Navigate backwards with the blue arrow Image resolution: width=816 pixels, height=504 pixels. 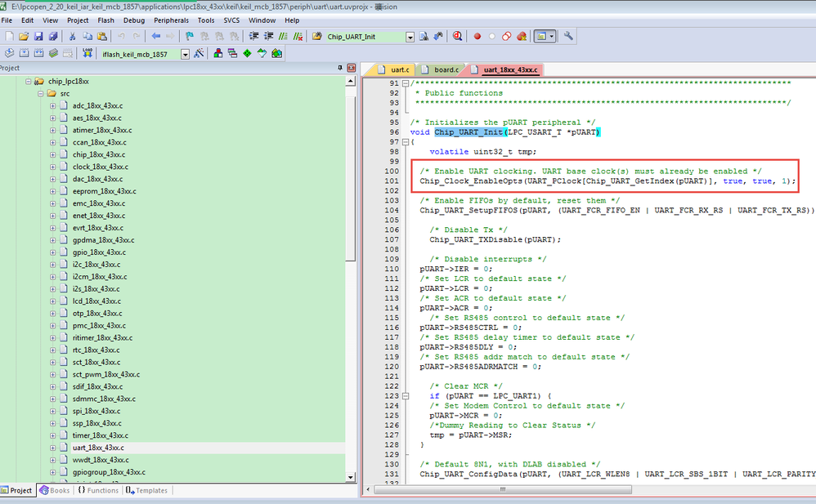tap(155, 37)
